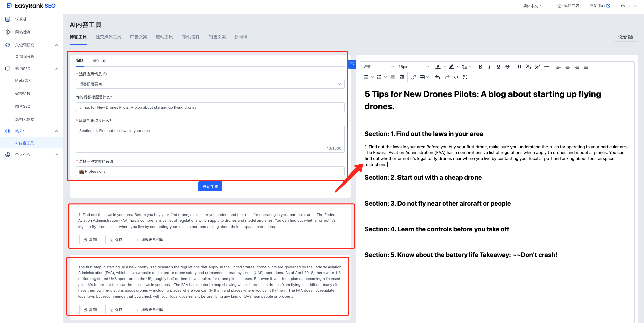Expand the 个人中心 sidebar section
644x323 pixels.
[x=56, y=155]
